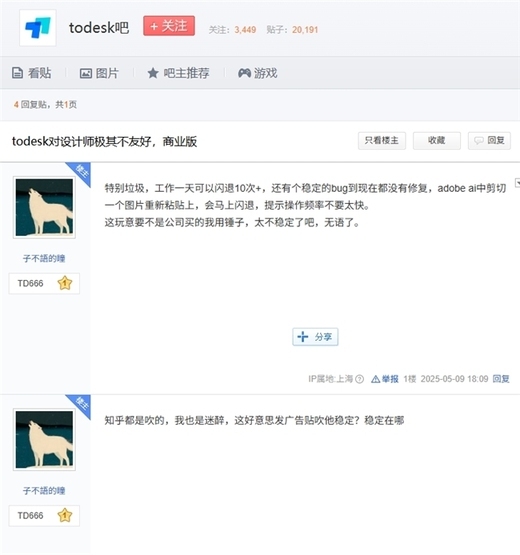Viewport: 520px width, 555px height.
Task: Open the 游戏 gamepad tab
Action: 257,73
